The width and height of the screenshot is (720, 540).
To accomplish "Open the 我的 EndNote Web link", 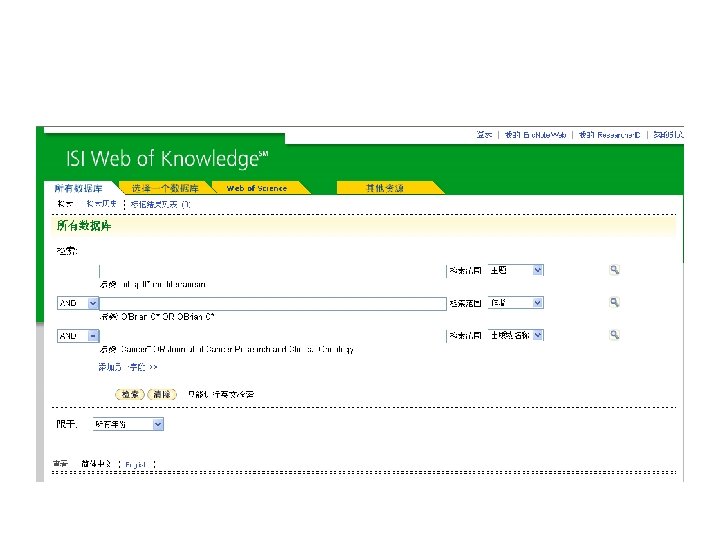I will [x=535, y=135].
